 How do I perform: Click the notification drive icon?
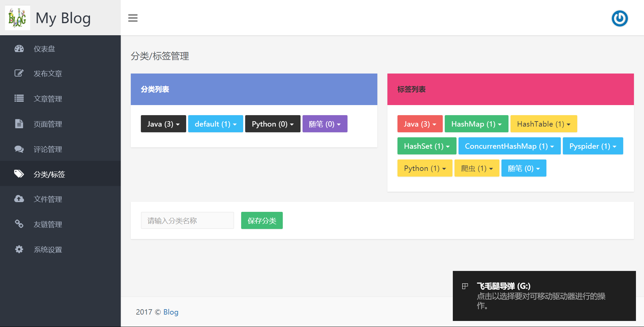[465, 286]
